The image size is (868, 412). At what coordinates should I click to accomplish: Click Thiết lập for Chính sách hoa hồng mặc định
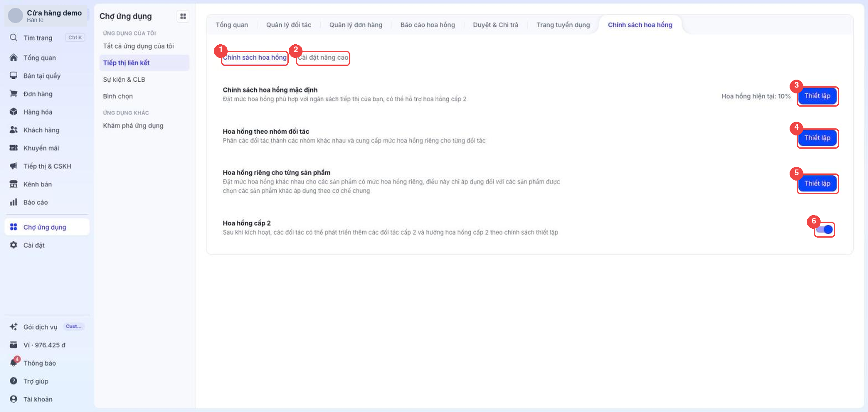pyautogui.click(x=818, y=96)
